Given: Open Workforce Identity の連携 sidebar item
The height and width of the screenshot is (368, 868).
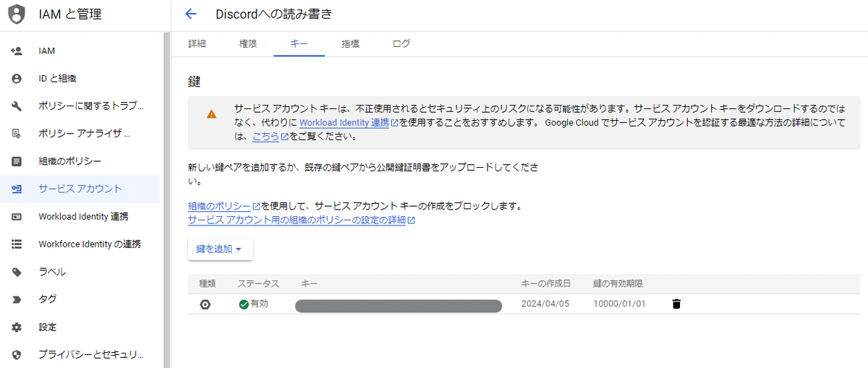Looking at the screenshot, I should [80, 244].
